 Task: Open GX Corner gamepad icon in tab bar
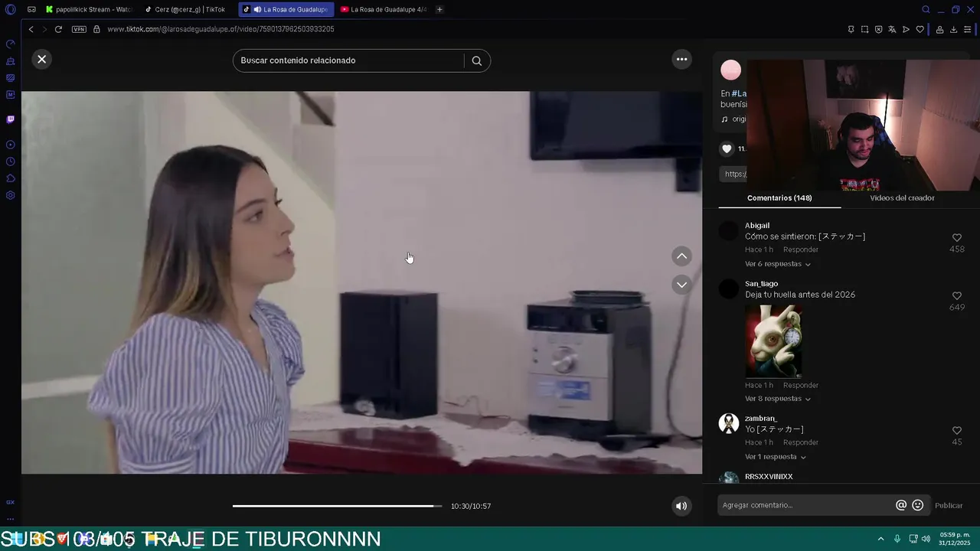coord(31,9)
